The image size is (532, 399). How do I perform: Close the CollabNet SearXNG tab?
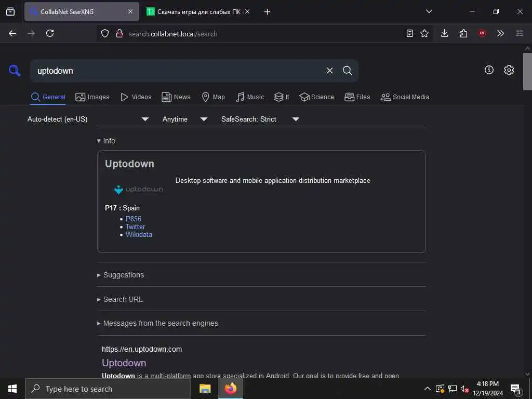pyautogui.click(x=130, y=11)
